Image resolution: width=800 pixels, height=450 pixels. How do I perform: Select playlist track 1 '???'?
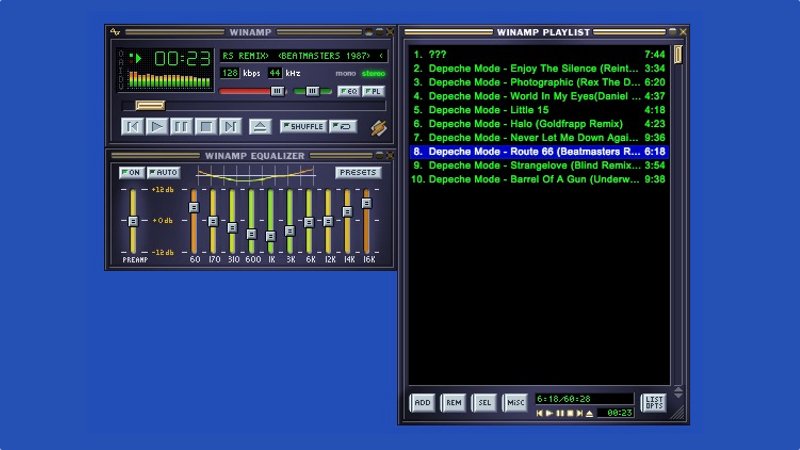tap(539, 55)
